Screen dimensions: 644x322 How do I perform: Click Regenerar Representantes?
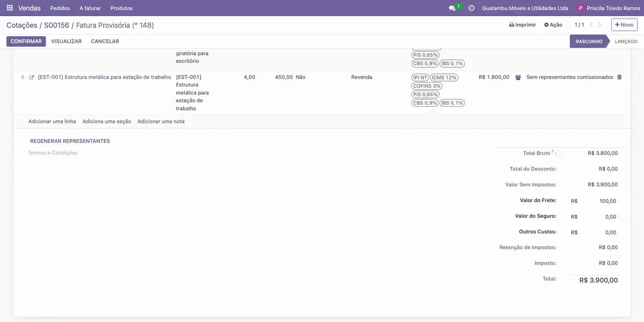tap(70, 141)
